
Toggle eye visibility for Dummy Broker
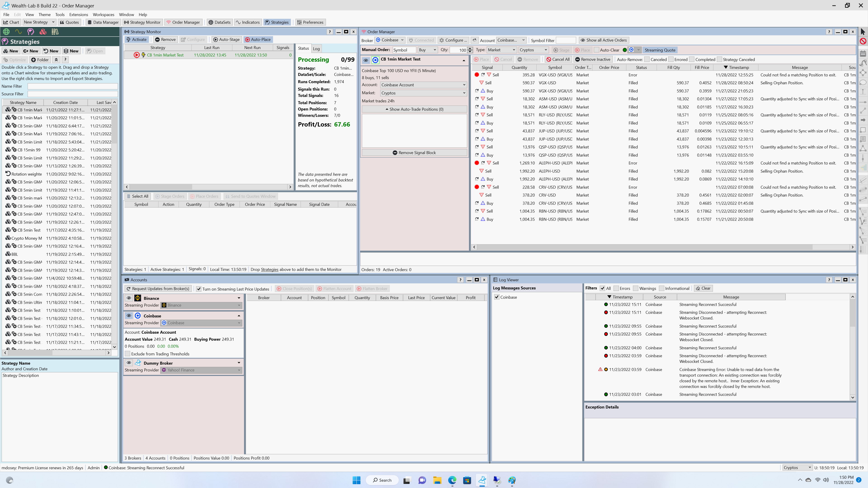tap(129, 363)
